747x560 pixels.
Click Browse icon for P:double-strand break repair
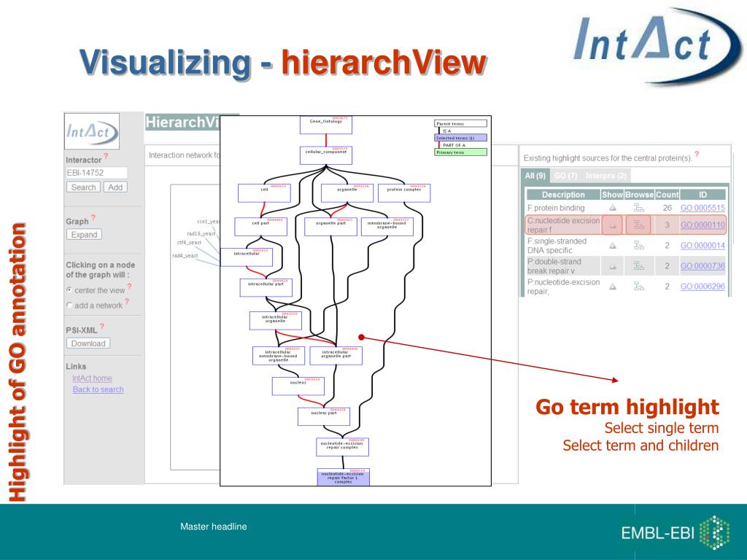[x=639, y=265]
